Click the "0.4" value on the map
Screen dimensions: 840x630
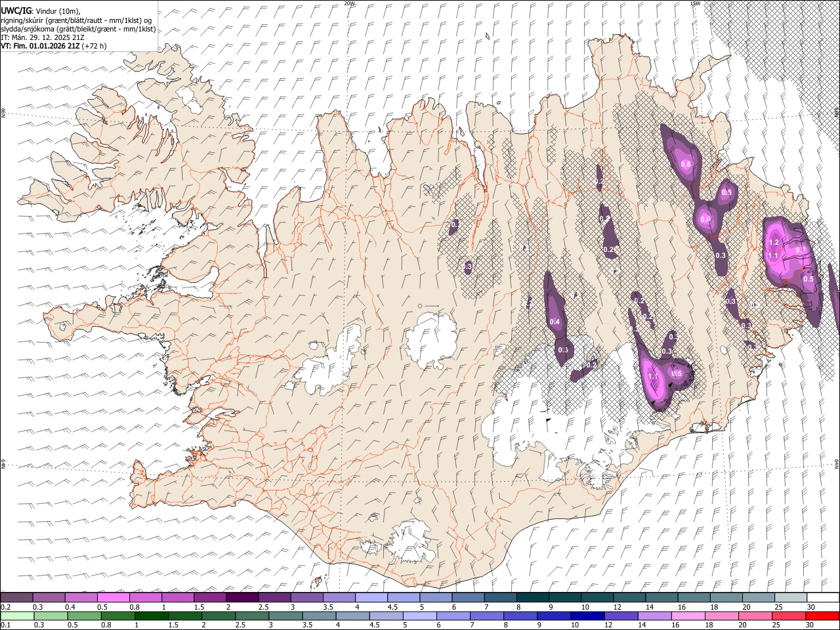[x=555, y=322]
